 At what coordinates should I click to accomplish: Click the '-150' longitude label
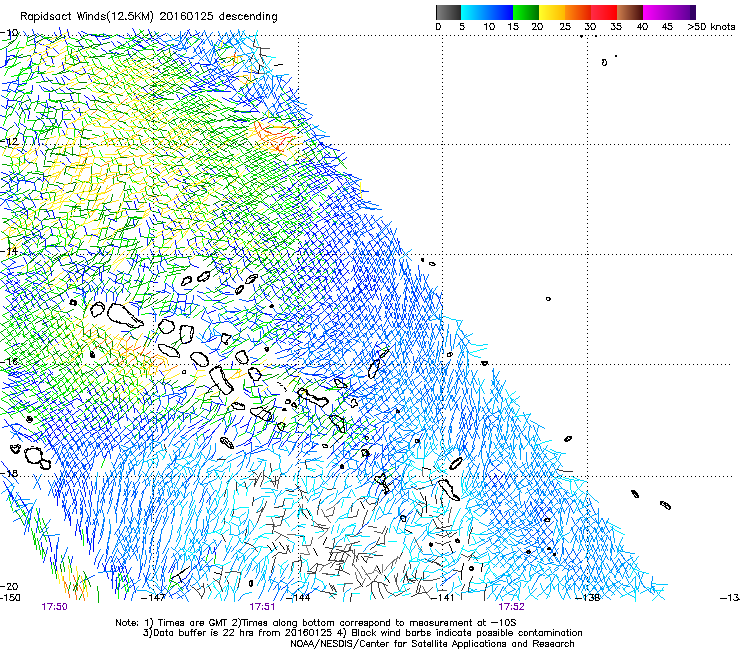click(x=10, y=598)
